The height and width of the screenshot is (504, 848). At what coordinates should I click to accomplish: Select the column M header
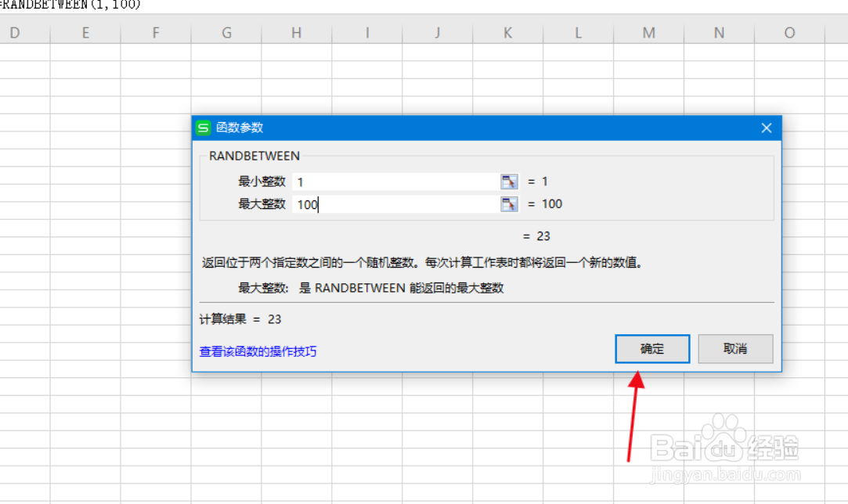[x=648, y=33]
